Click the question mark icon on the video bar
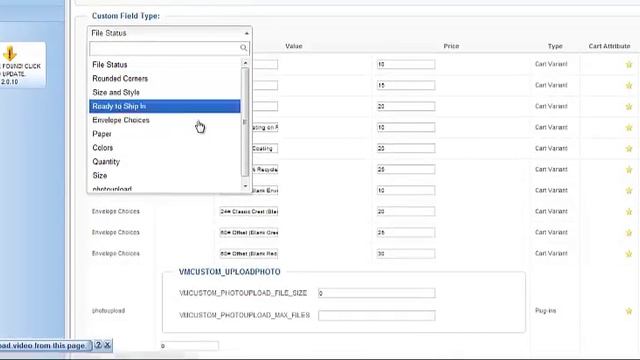 coord(98,345)
